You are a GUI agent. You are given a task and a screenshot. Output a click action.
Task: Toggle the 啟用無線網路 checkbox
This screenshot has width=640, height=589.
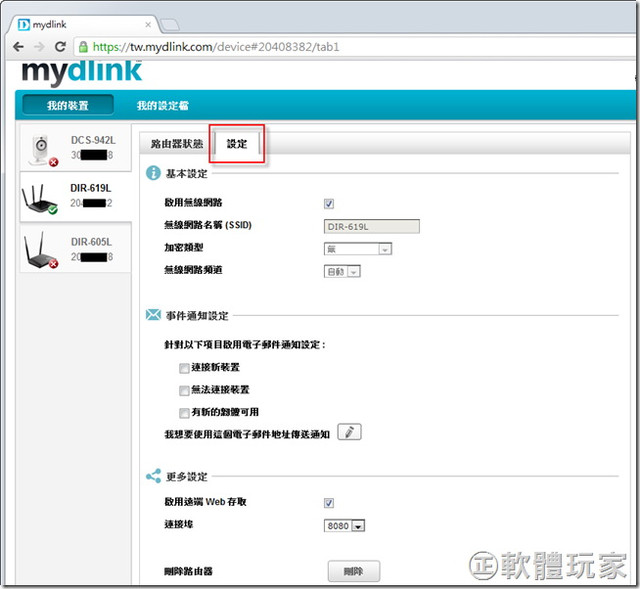tap(329, 203)
